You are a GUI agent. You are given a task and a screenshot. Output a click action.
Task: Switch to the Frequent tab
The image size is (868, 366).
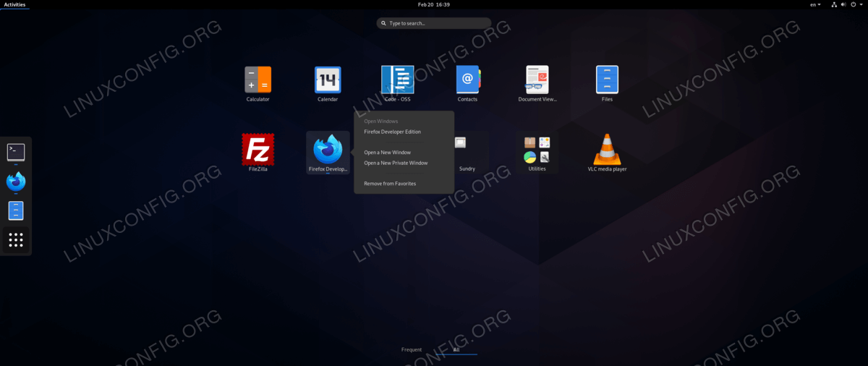(412, 349)
